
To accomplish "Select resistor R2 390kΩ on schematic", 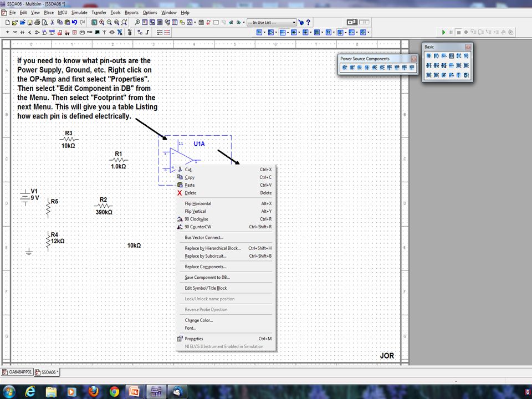I will click(x=104, y=206).
